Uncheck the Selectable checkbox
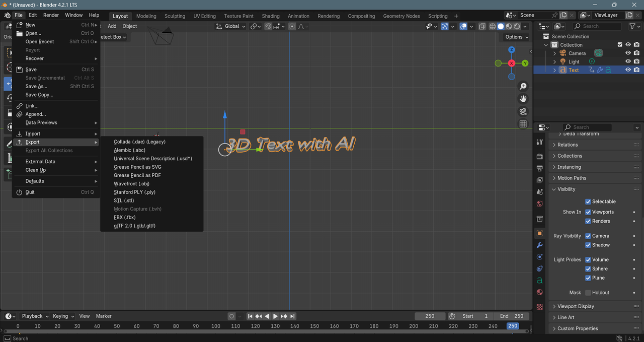Screen dimensions: 644x342 588,201
